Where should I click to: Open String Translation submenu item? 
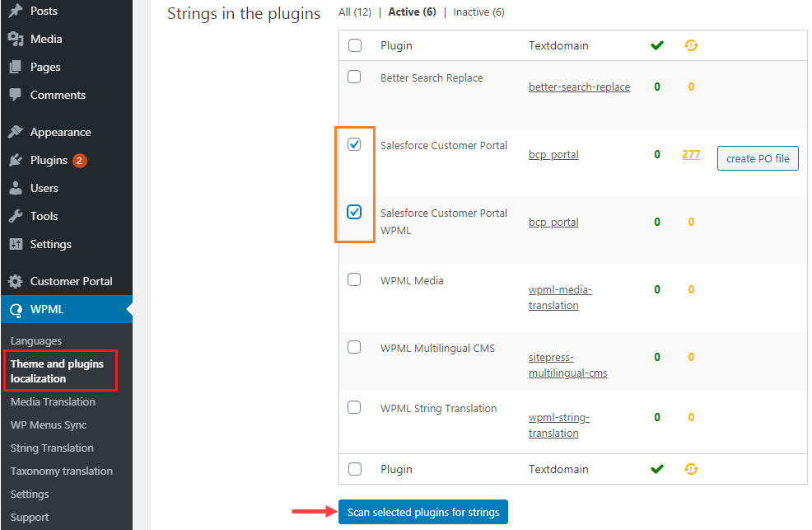pos(52,448)
